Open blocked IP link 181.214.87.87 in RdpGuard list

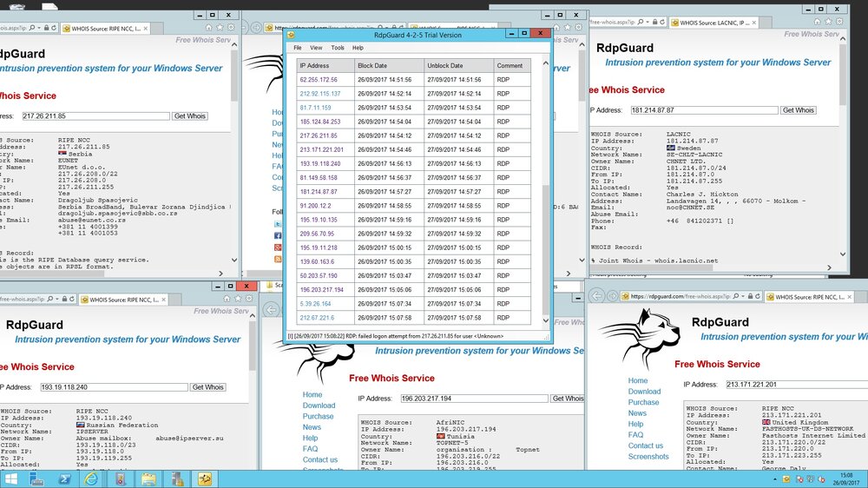(x=319, y=192)
